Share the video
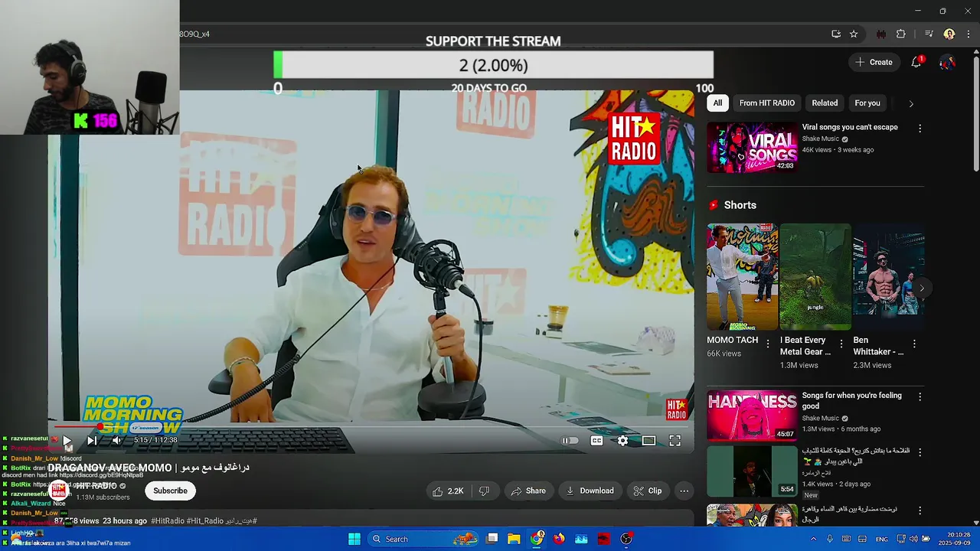The width and height of the screenshot is (980, 551). tap(528, 491)
